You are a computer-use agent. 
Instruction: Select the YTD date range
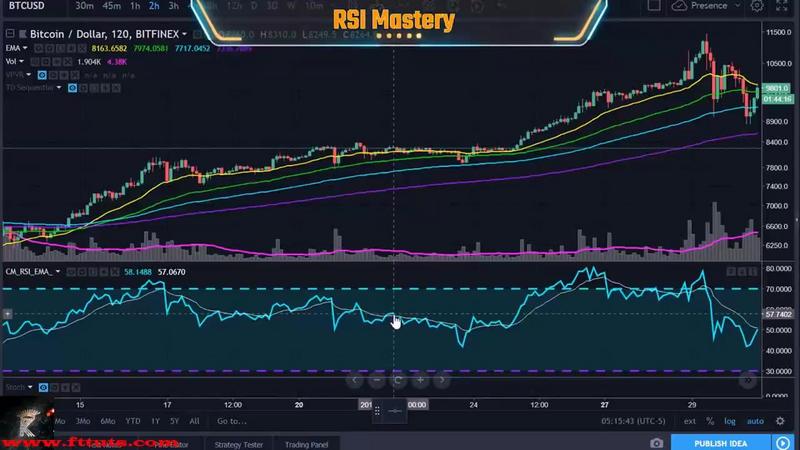click(x=133, y=421)
